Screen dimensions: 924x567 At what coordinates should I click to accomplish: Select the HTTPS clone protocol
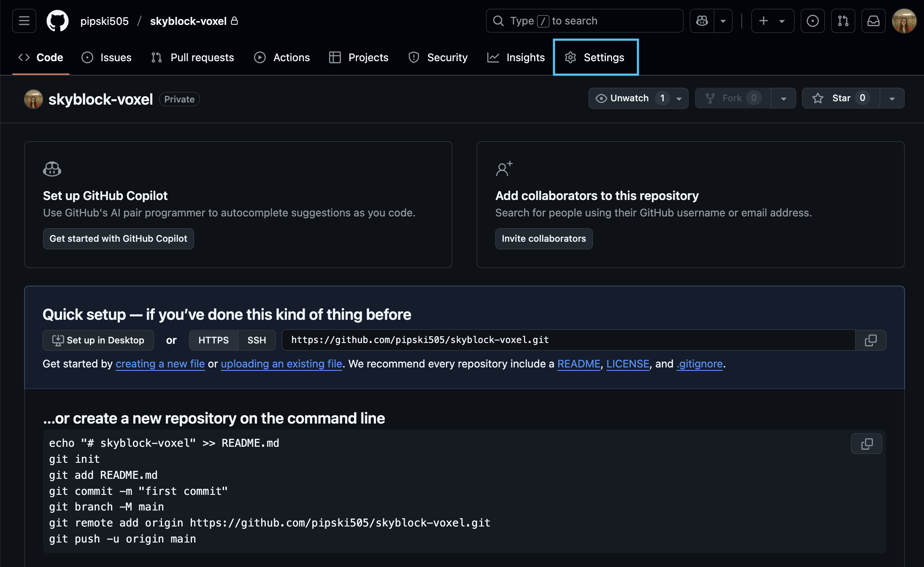point(213,340)
